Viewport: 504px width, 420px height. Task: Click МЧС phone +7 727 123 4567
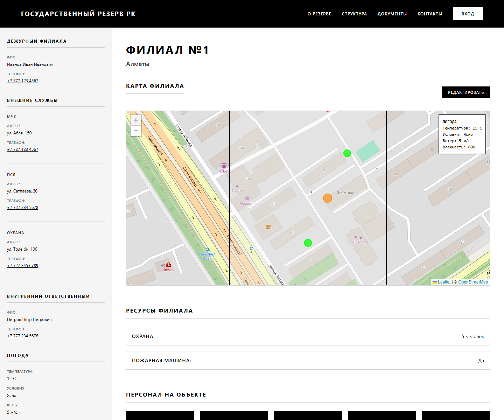pyautogui.click(x=23, y=149)
